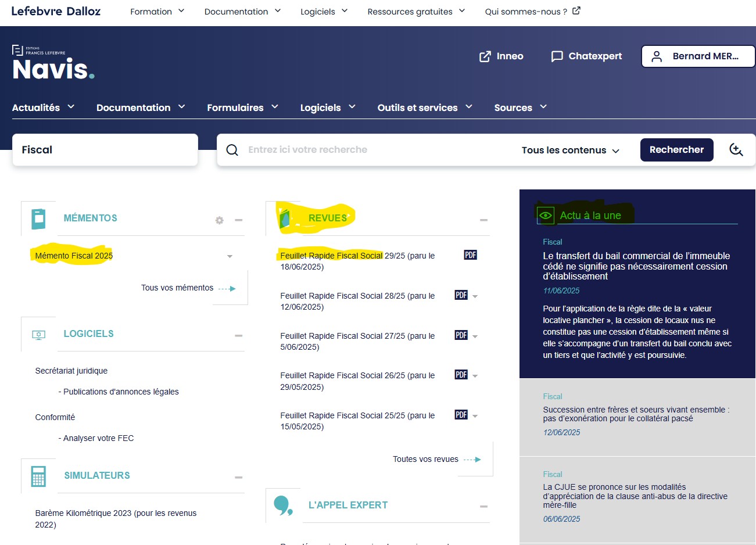Click the Actu à la une eye icon
Screen dimensions: 756x545
click(x=545, y=216)
